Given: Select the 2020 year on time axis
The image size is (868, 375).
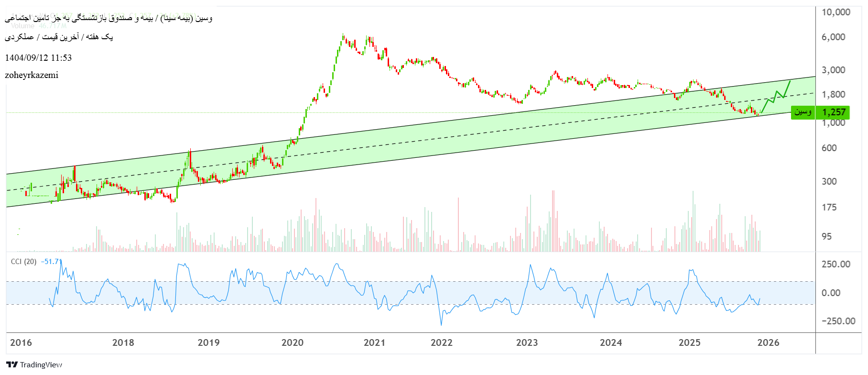Looking at the screenshot, I should [x=293, y=342].
